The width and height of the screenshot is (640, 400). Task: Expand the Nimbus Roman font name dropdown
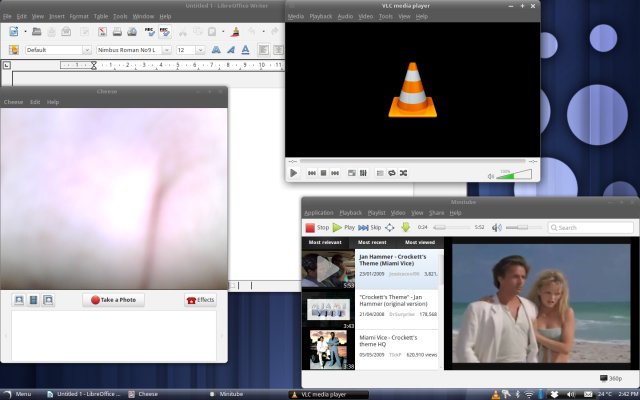[167, 49]
